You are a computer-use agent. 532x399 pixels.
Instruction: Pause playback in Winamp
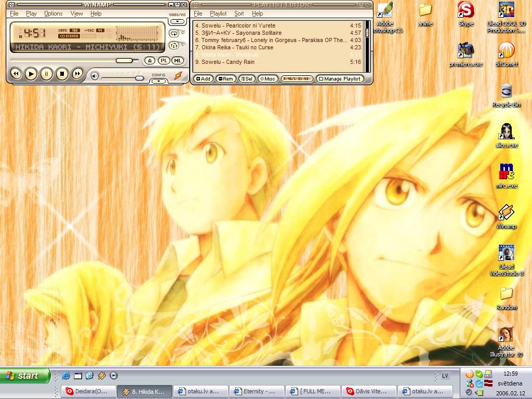46,74
